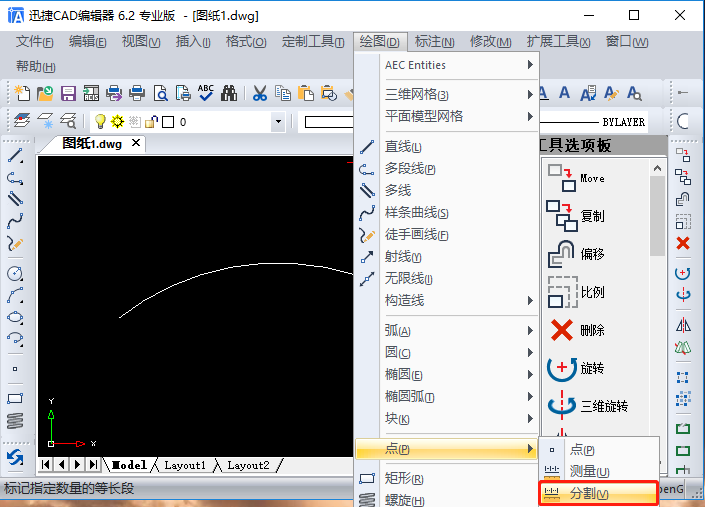Toggle the layer sun freeze icon
Screen dimensions: 705x507
click(x=117, y=121)
